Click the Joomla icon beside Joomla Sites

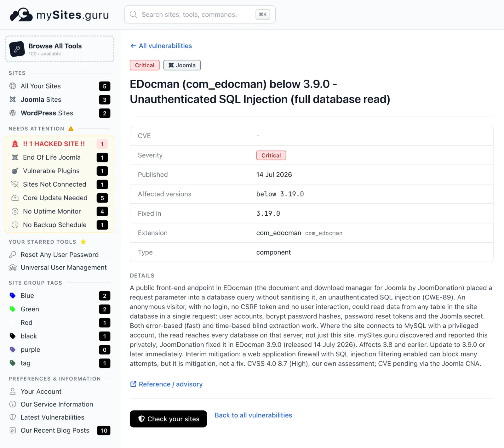click(x=13, y=99)
